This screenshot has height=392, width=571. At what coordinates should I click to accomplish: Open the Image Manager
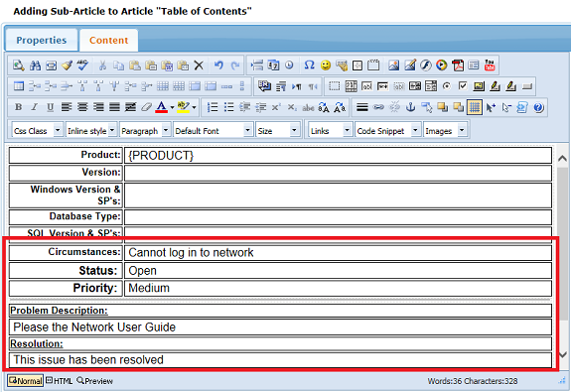click(x=393, y=65)
